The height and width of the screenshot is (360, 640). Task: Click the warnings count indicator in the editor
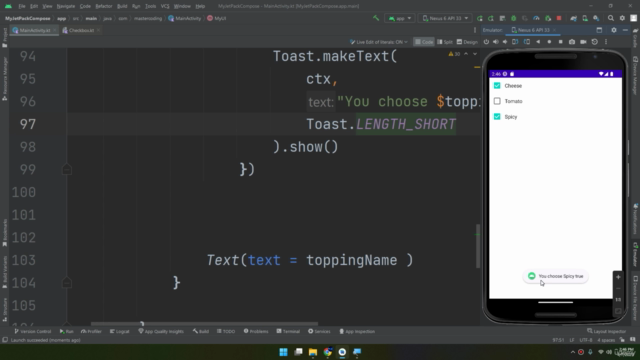click(454, 54)
